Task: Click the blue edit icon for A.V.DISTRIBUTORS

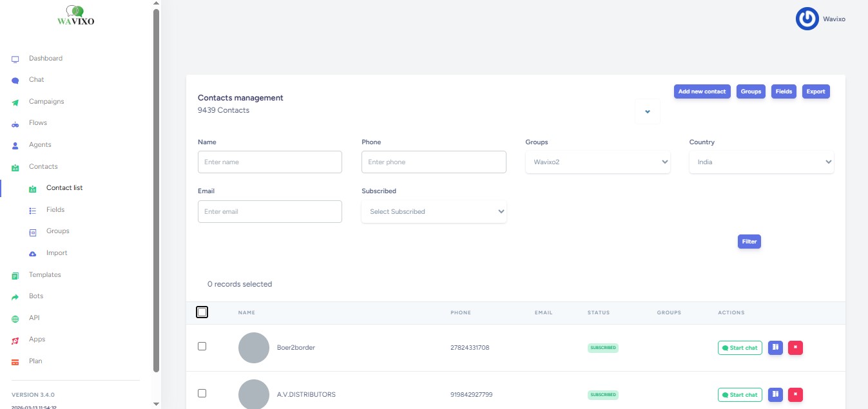Action: coord(775,395)
